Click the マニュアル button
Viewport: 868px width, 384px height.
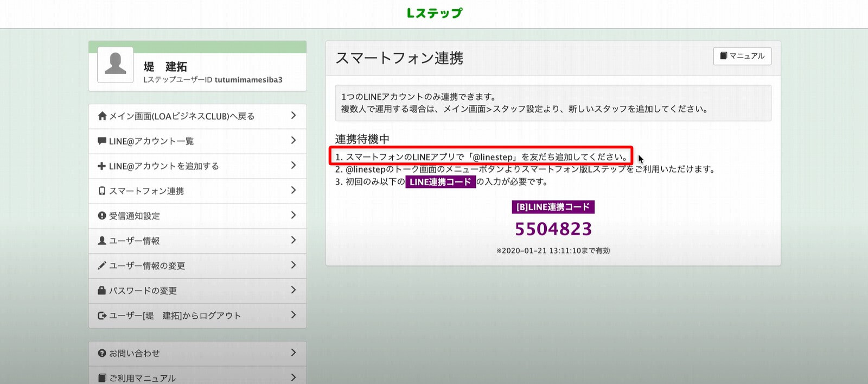click(x=742, y=56)
